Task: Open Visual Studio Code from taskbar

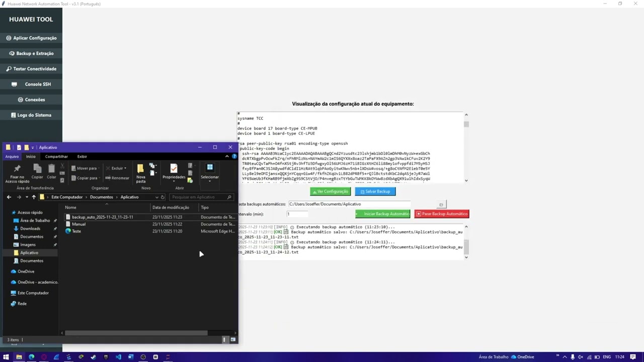Action: point(118,357)
